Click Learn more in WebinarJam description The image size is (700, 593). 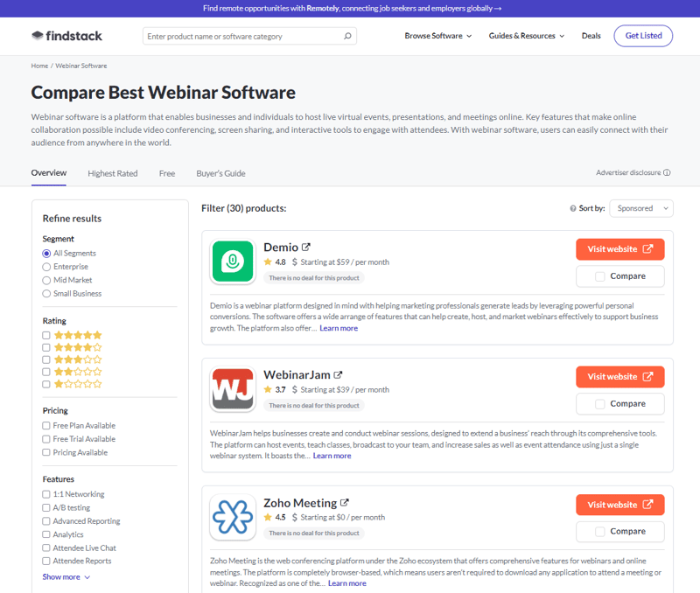click(x=332, y=456)
